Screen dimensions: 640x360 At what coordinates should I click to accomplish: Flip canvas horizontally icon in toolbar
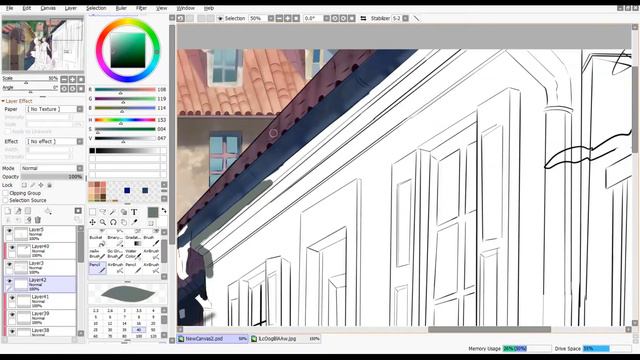[363, 18]
